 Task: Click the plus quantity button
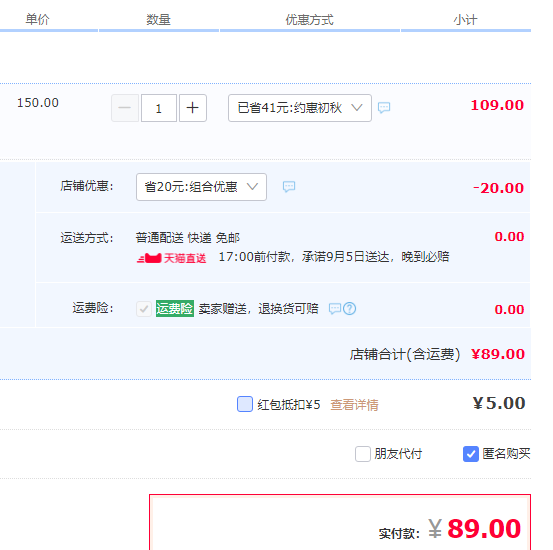193,108
